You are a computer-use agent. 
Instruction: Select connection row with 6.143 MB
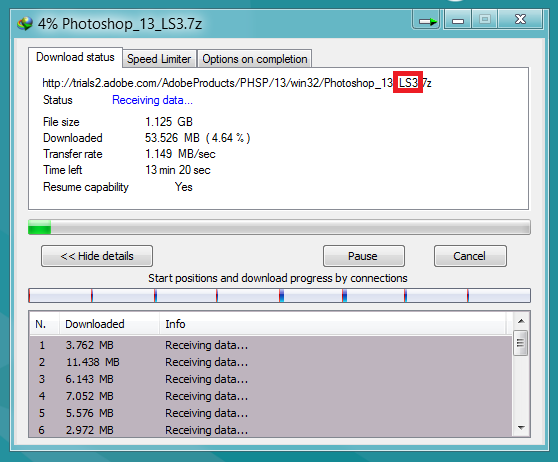click(271, 379)
